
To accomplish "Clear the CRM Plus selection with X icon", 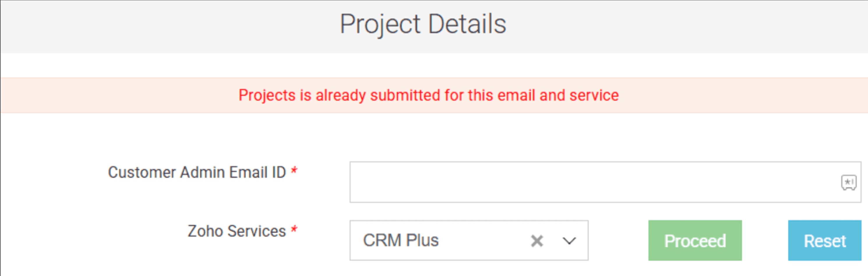I will pyautogui.click(x=537, y=241).
